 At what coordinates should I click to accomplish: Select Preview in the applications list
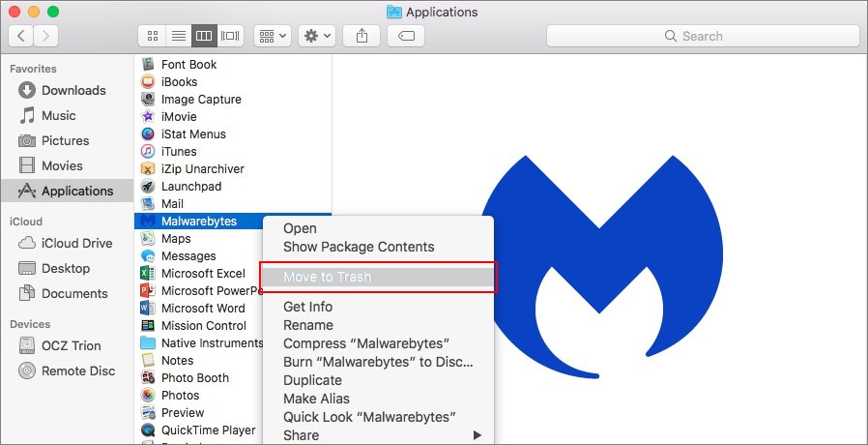point(198,413)
